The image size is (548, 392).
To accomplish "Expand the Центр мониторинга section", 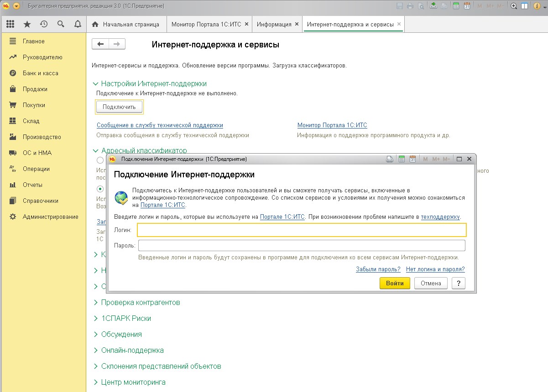I will [x=133, y=382].
